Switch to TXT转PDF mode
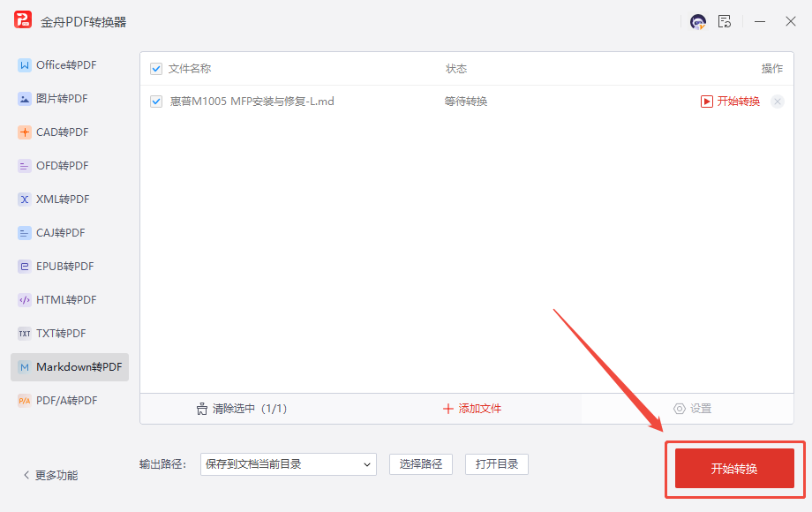The width and height of the screenshot is (812, 512). pos(70,334)
